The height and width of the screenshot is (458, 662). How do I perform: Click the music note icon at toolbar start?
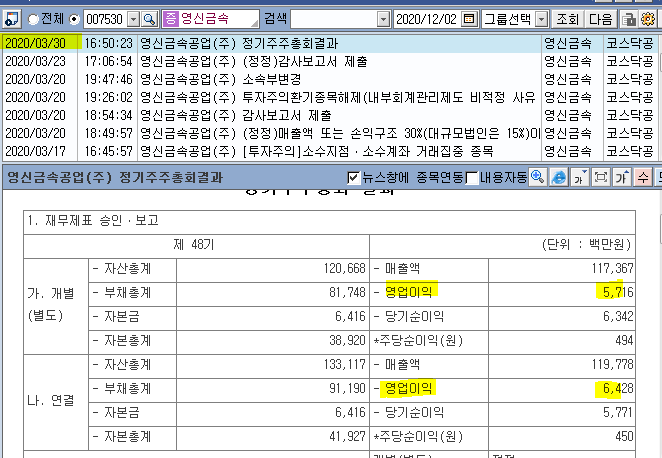tap(11, 19)
